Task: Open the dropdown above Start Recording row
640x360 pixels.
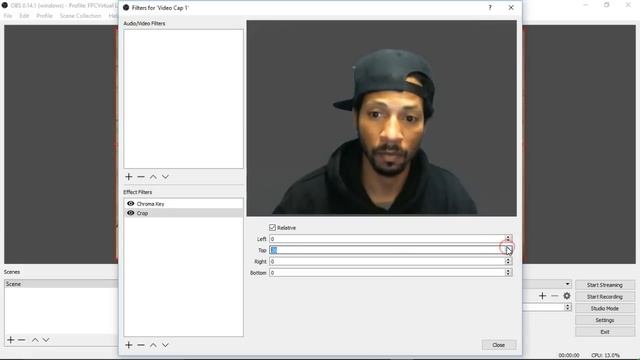Action: 567,284
